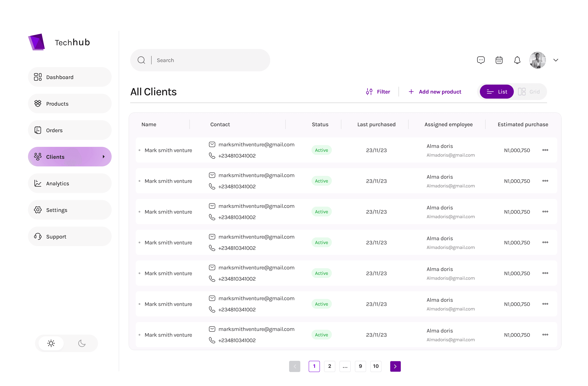Open the chat messages icon

point(481,60)
